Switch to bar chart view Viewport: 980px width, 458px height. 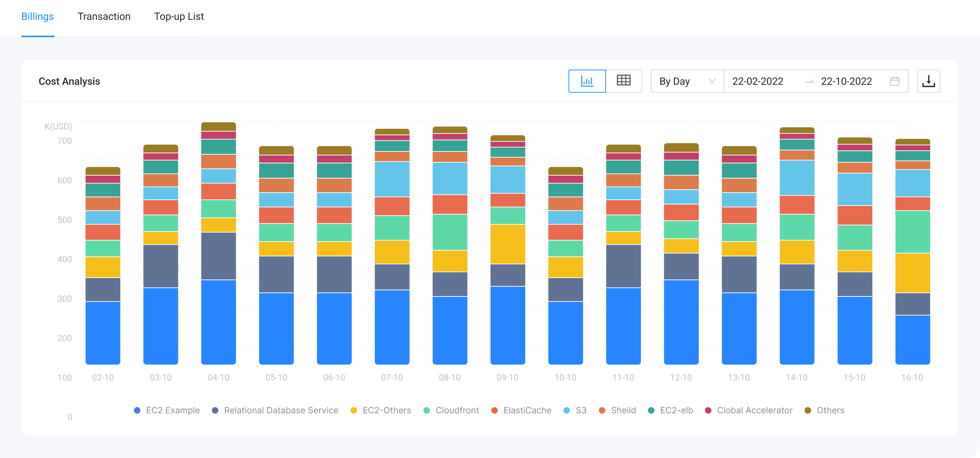point(587,81)
